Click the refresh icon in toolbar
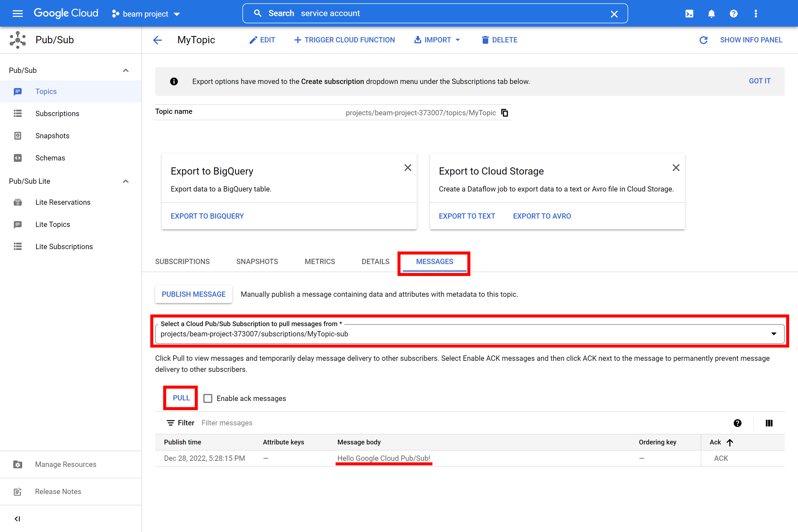The width and height of the screenshot is (798, 532). (x=703, y=40)
